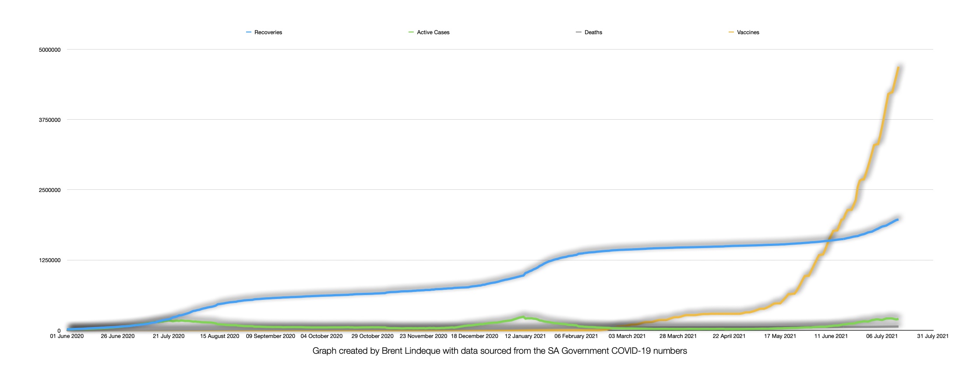Click the blue Recoveries legend swatch

tap(249, 32)
